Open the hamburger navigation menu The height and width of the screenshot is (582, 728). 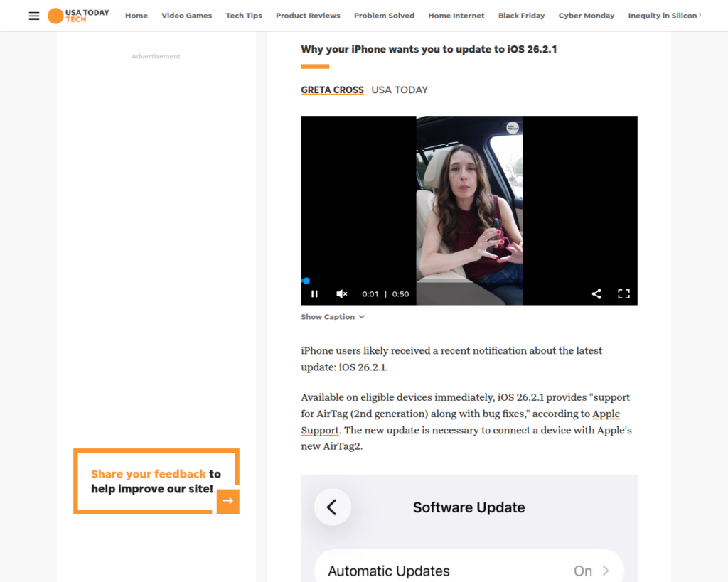(34, 16)
